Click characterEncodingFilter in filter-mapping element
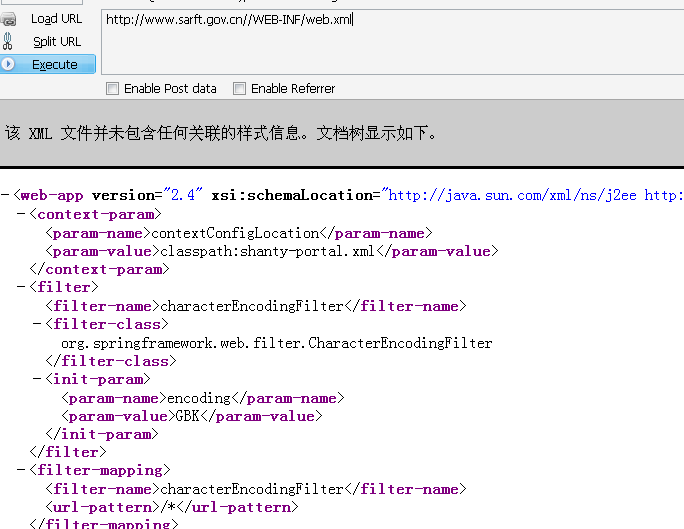 (252, 489)
